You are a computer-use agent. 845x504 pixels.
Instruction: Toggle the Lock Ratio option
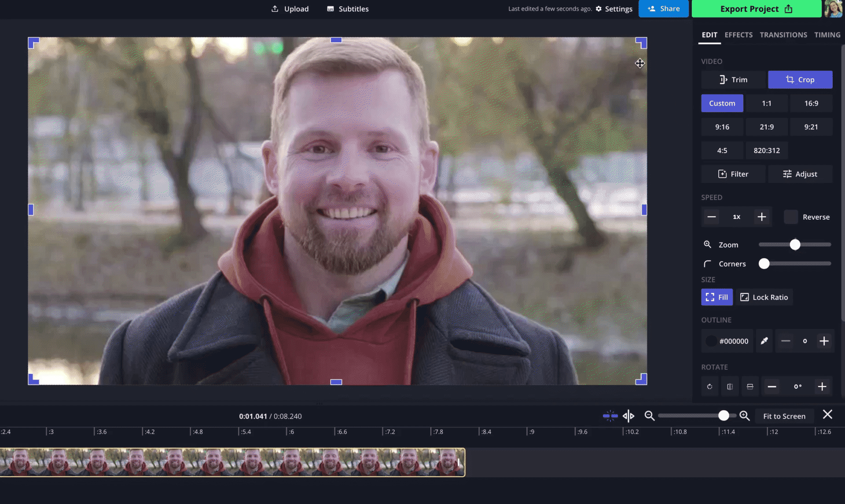(764, 297)
